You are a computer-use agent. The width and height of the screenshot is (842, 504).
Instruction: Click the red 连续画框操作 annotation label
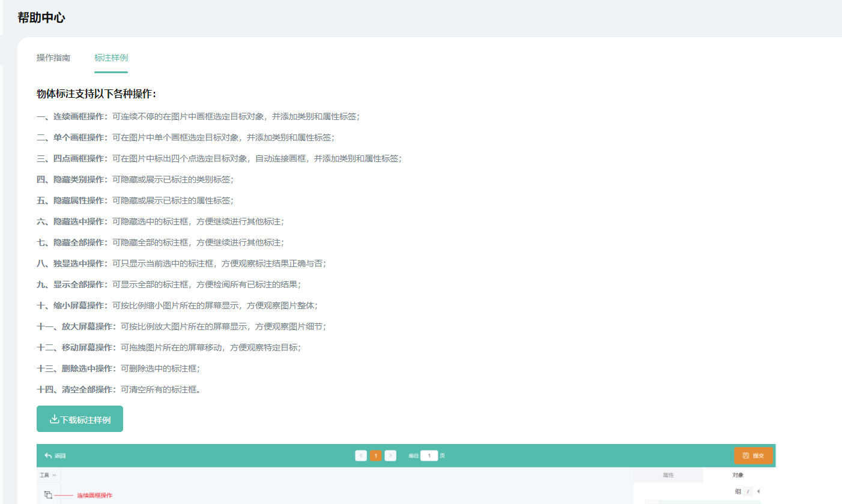(x=94, y=496)
